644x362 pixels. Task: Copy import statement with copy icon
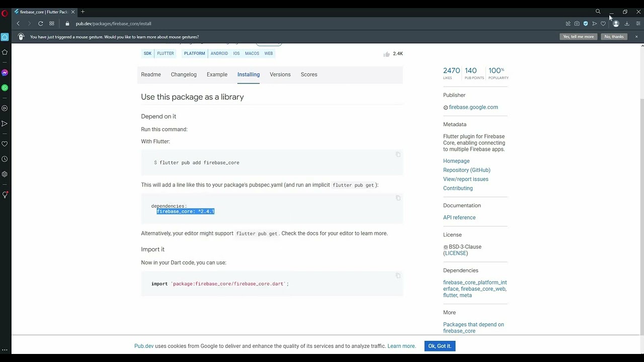(x=398, y=276)
